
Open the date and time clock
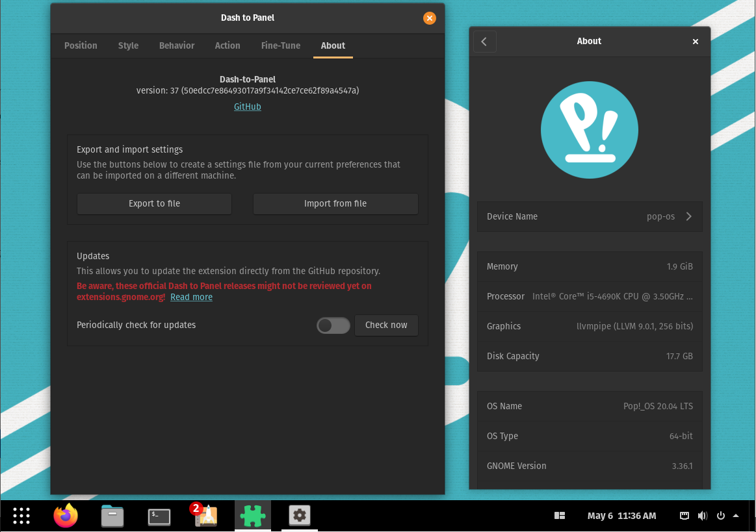[x=621, y=516]
